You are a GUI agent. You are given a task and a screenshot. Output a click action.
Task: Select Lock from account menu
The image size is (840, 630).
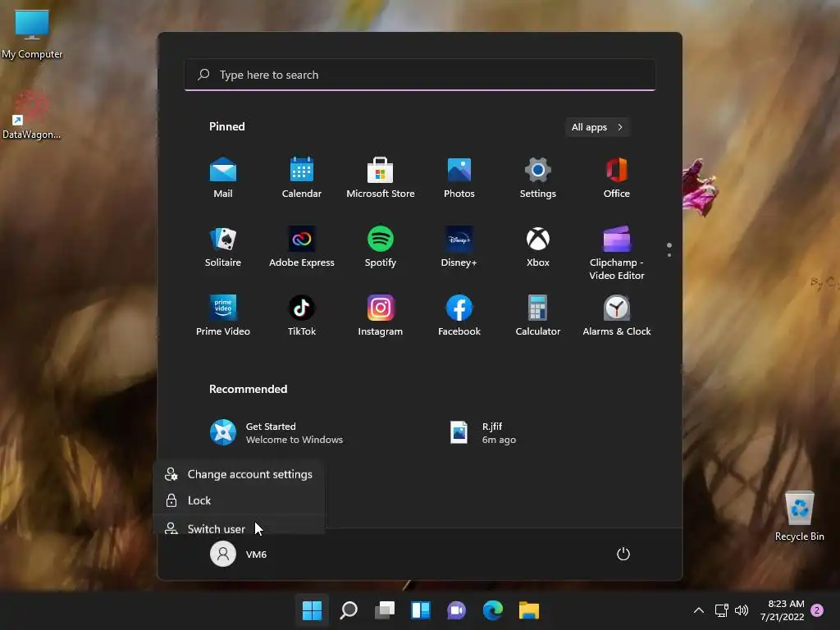point(239,500)
